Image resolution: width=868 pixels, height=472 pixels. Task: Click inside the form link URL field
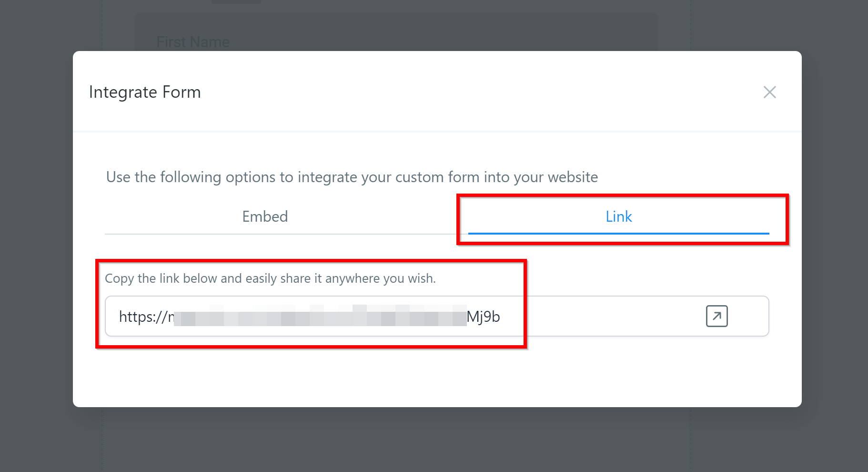tap(595, 316)
